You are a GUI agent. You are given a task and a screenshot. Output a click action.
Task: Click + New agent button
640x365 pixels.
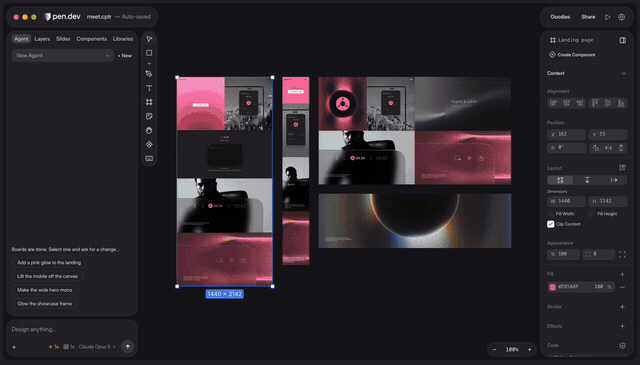(x=124, y=56)
